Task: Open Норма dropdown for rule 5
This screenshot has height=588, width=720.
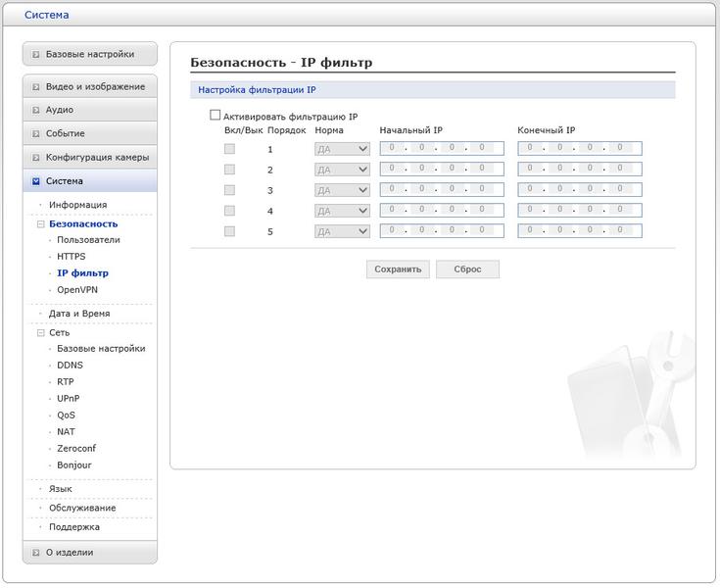Action: click(x=342, y=231)
